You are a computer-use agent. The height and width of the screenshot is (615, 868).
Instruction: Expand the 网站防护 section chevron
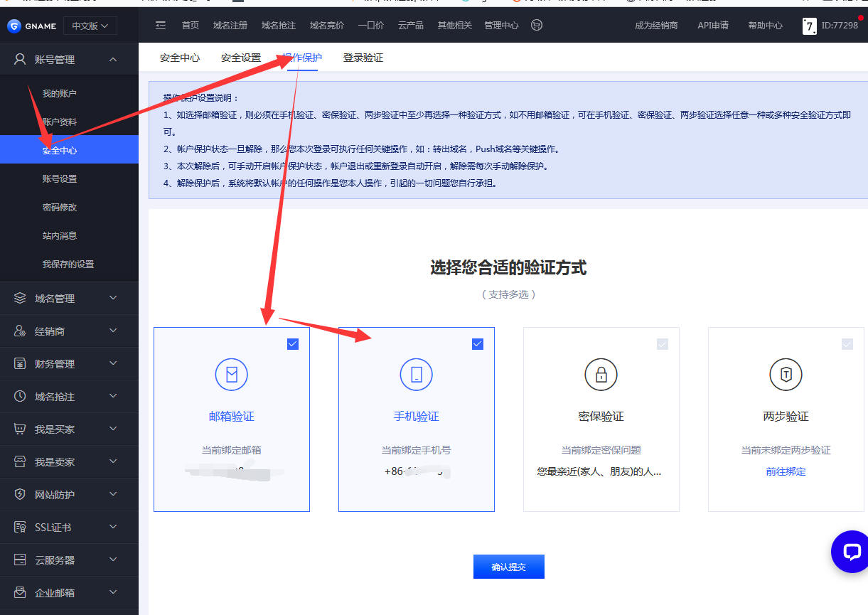coord(113,495)
